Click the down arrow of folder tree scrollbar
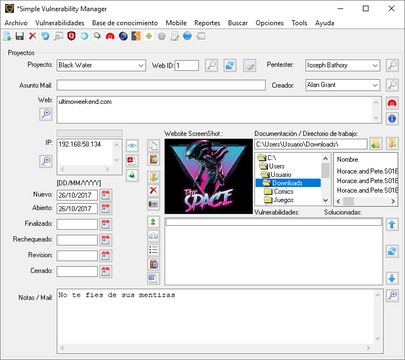 (x=326, y=201)
